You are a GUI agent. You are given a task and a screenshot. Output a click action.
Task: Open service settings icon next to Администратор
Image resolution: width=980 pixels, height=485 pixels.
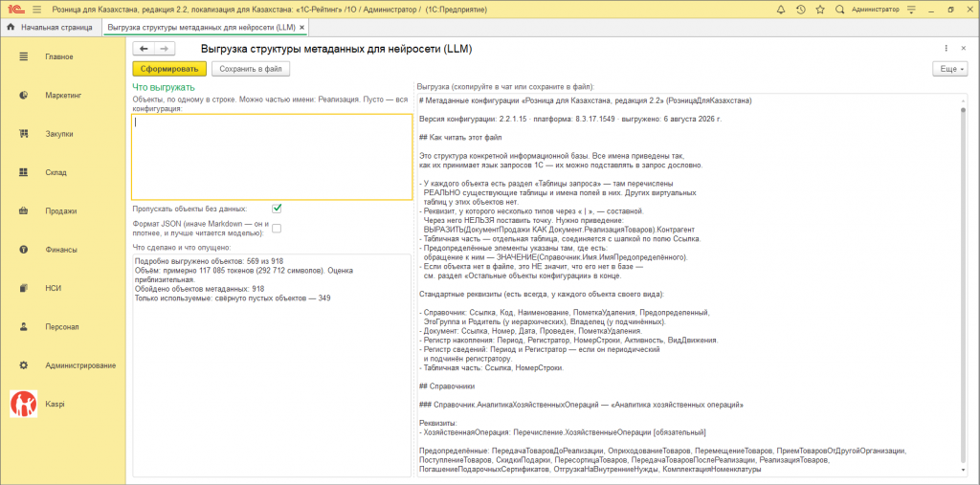(x=911, y=10)
